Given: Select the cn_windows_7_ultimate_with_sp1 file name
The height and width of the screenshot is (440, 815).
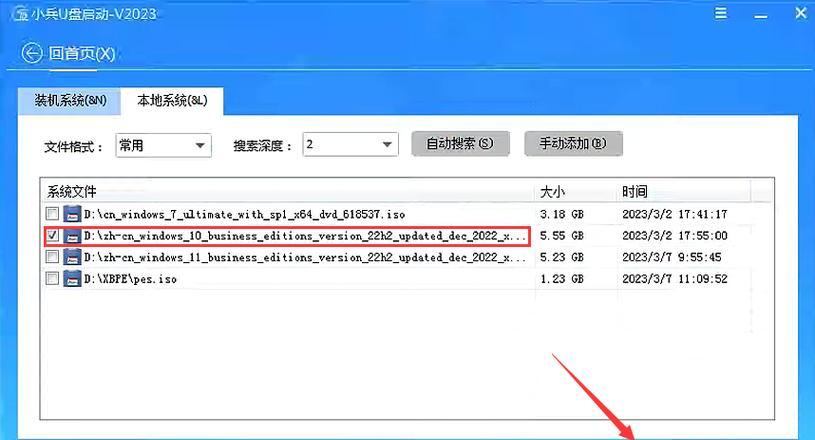Looking at the screenshot, I should click(244, 215).
